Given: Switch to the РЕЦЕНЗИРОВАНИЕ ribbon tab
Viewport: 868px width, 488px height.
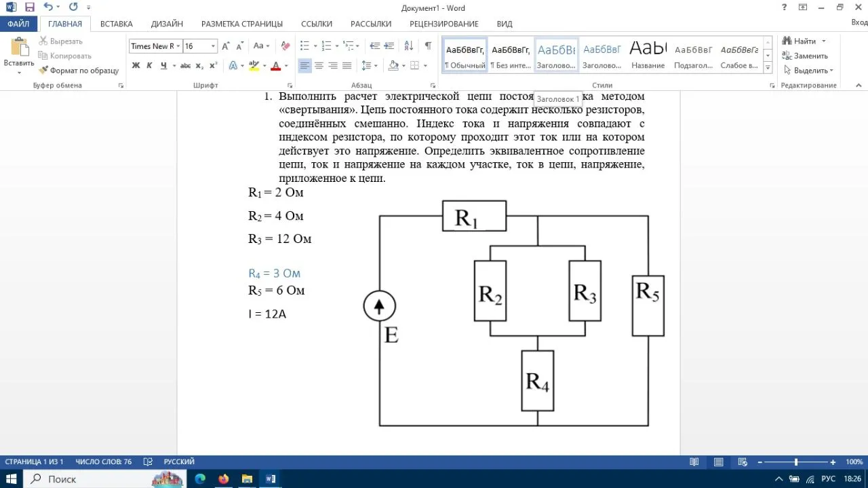Looking at the screenshot, I should [x=443, y=24].
